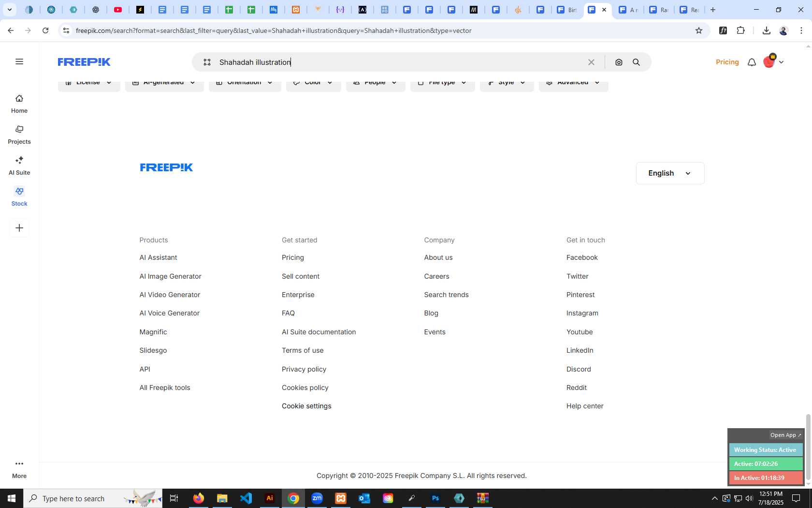
Task: Go to Home in the sidebar
Action: (x=19, y=104)
